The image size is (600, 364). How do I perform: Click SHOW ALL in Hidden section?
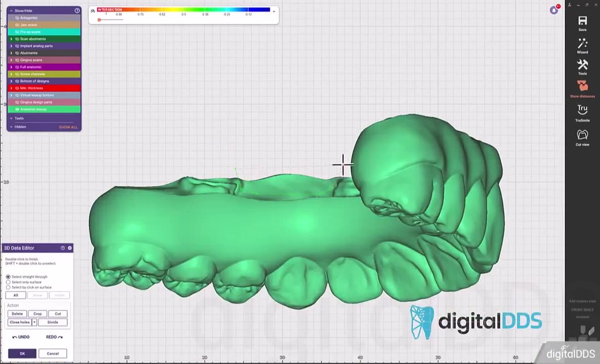point(68,127)
